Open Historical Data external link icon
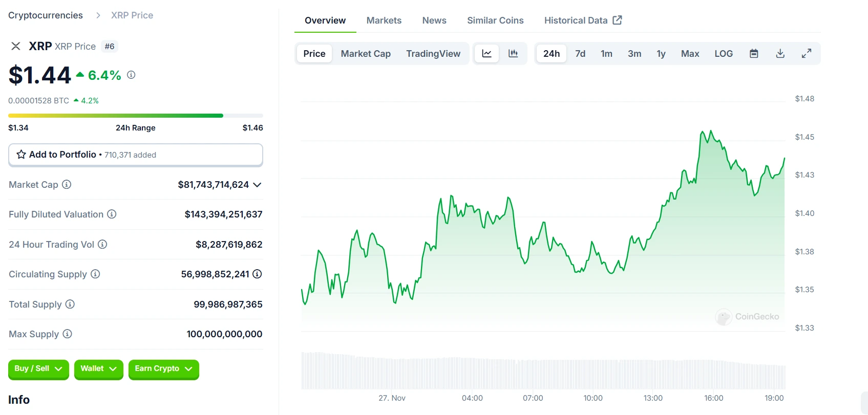 618,20
